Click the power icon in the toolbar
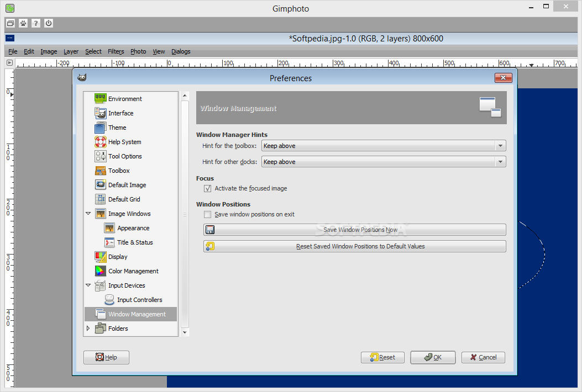 [49, 23]
